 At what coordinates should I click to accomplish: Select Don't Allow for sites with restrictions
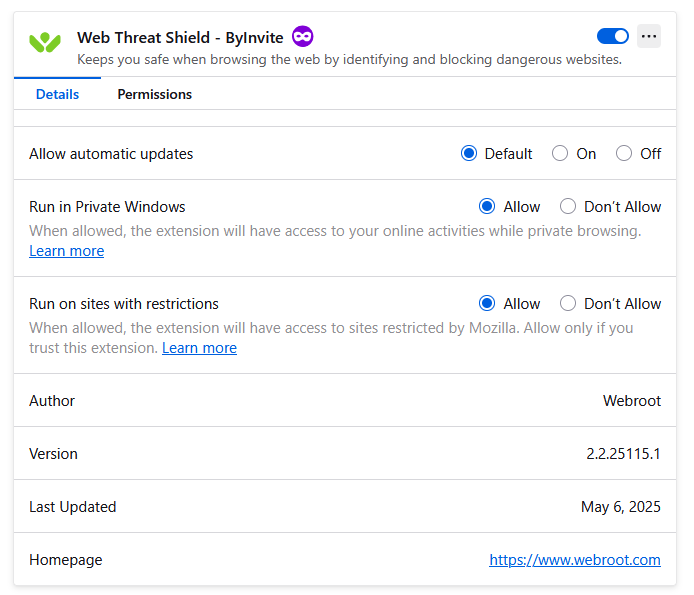[568, 303]
